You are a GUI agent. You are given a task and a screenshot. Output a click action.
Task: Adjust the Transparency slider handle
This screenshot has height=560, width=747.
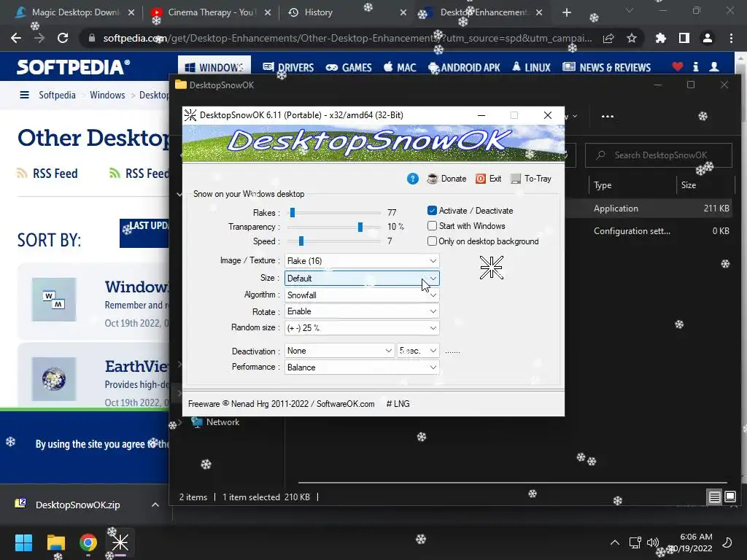click(x=360, y=227)
